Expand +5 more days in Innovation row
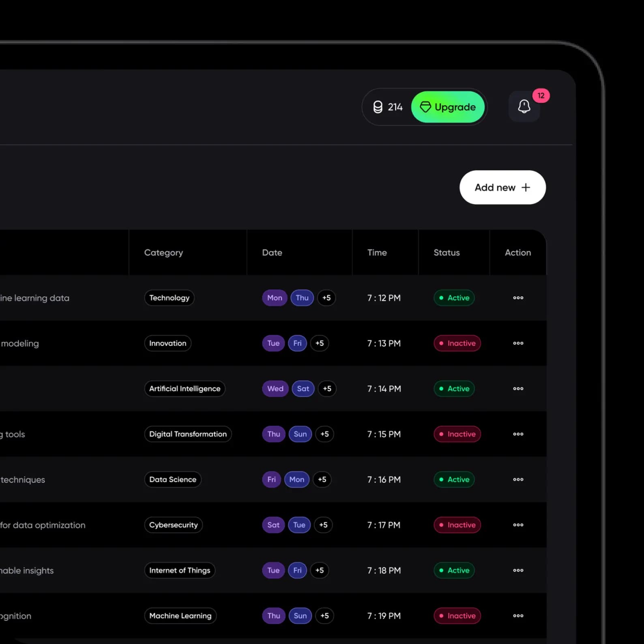Image resolution: width=644 pixels, height=644 pixels. (x=320, y=343)
